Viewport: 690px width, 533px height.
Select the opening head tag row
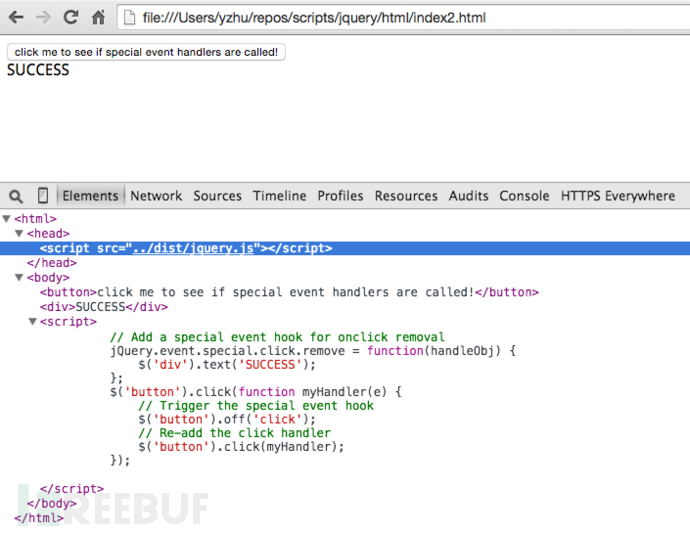[x=48, y=233]
